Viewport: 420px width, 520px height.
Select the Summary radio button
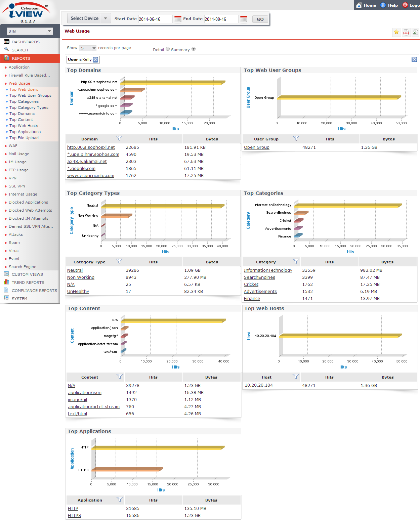(x=194, y=49)
